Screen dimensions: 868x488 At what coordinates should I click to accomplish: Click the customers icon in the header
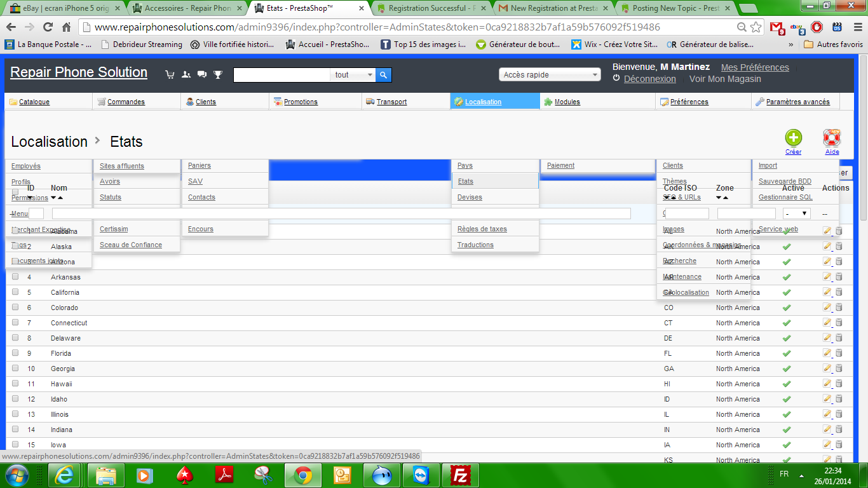pos(186,74)
